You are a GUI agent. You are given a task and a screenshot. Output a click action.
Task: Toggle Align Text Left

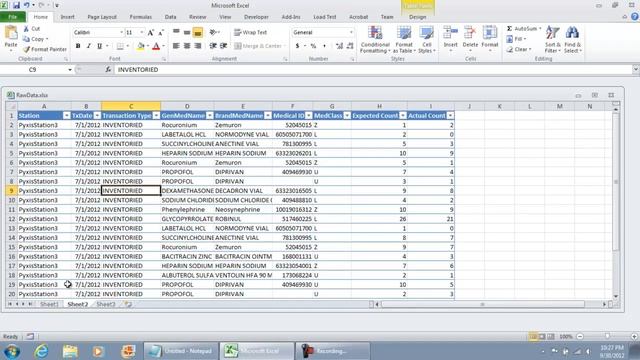click(176, 46)
